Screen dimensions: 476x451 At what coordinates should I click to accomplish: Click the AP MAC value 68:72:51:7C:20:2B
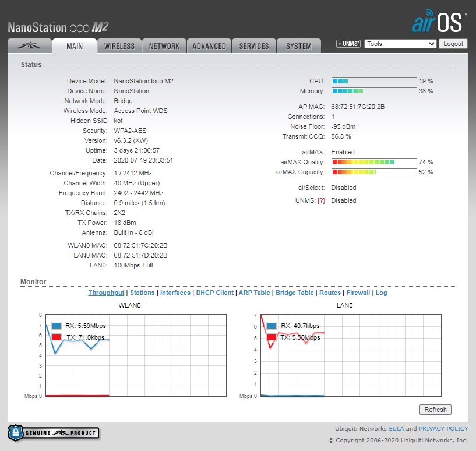(358, 107)
